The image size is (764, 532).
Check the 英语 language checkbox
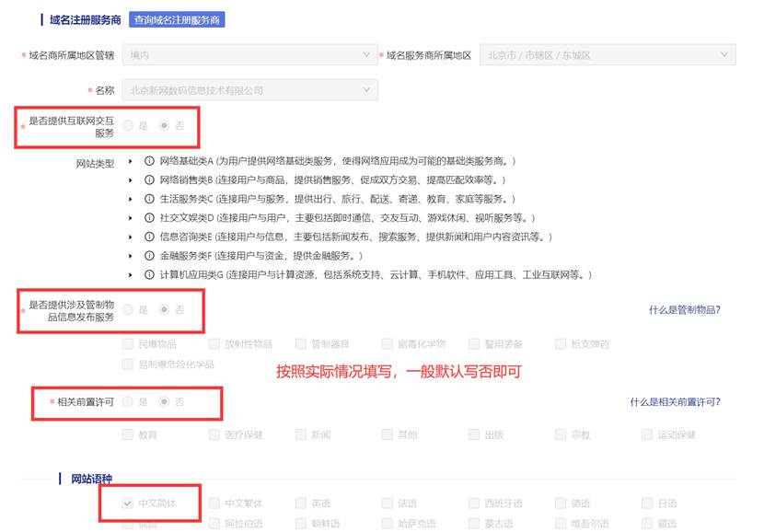pos(301,503)
